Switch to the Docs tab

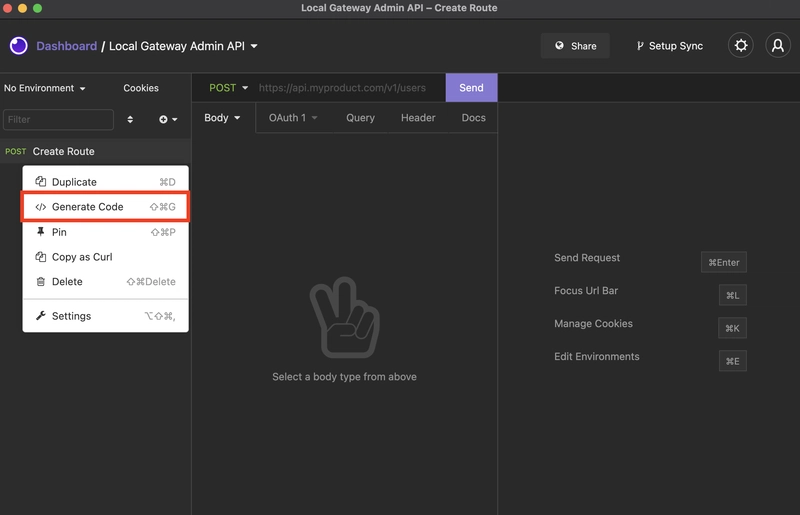pyautogui.click(x=473, y=117)
